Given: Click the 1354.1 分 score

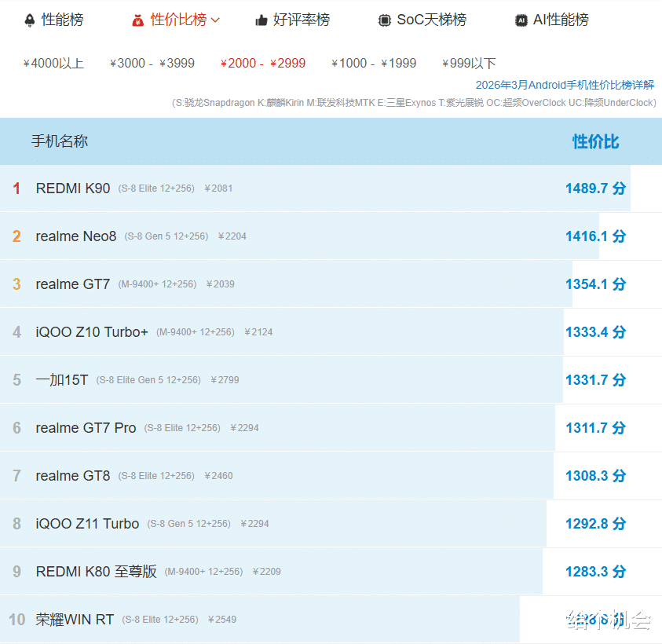Looking at the screenshot, I should (596, 284).
